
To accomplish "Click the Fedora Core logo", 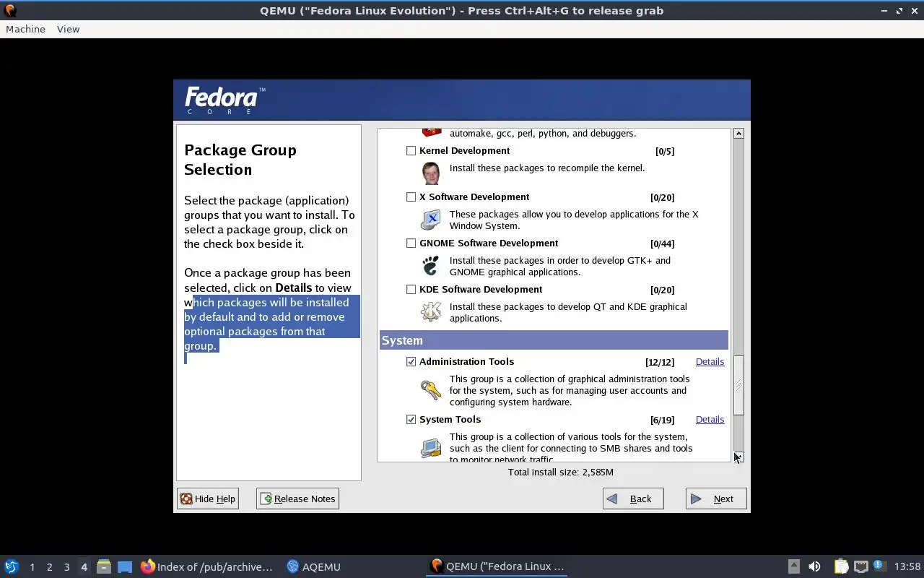I will click(x=225, y=100).
